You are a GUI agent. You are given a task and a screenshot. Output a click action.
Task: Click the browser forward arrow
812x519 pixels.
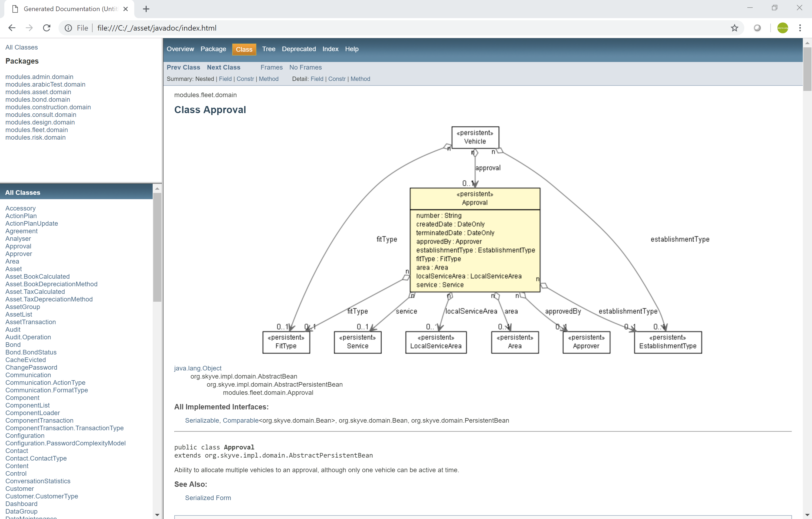[29, 28]
